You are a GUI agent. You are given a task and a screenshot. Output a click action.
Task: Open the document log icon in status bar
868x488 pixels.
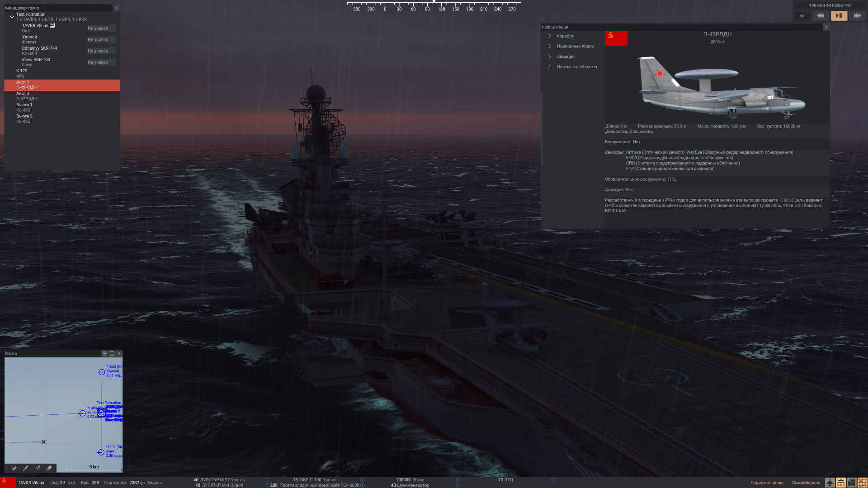pos(852,483)
